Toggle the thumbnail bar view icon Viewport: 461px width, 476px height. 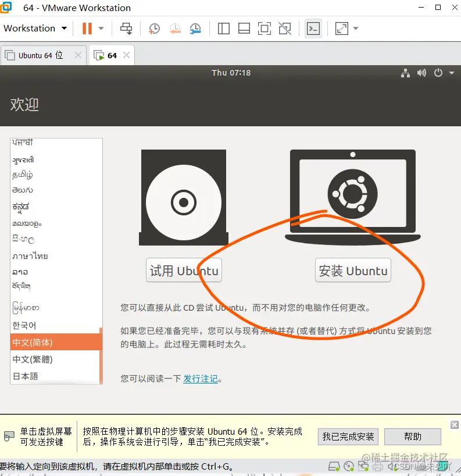point(244,29)
